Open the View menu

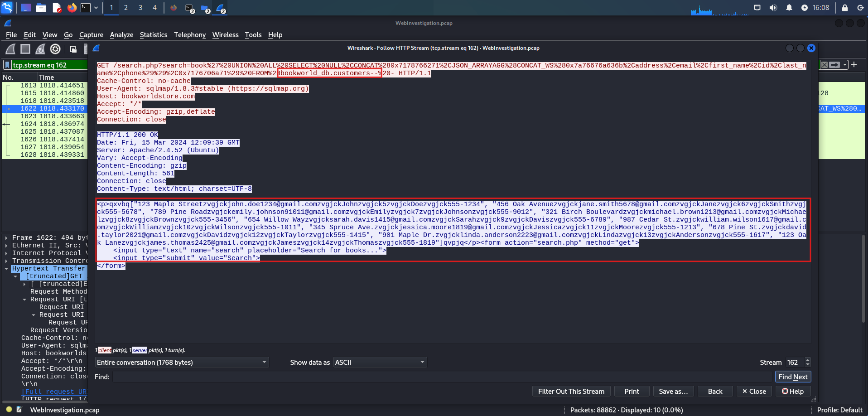(x=50, y=35)
